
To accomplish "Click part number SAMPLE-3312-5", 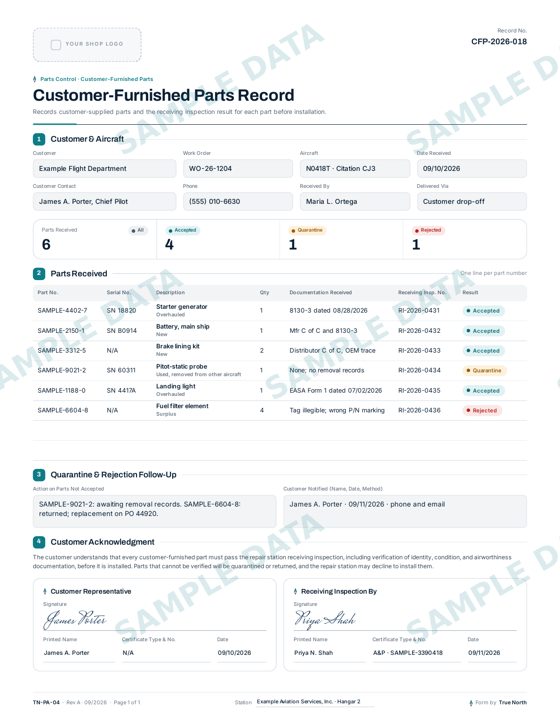I will click(x=62, y=350).
